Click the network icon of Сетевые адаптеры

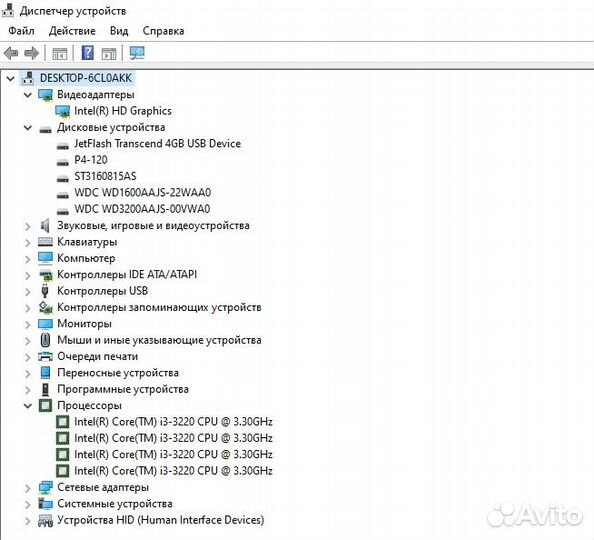point(45,487)
